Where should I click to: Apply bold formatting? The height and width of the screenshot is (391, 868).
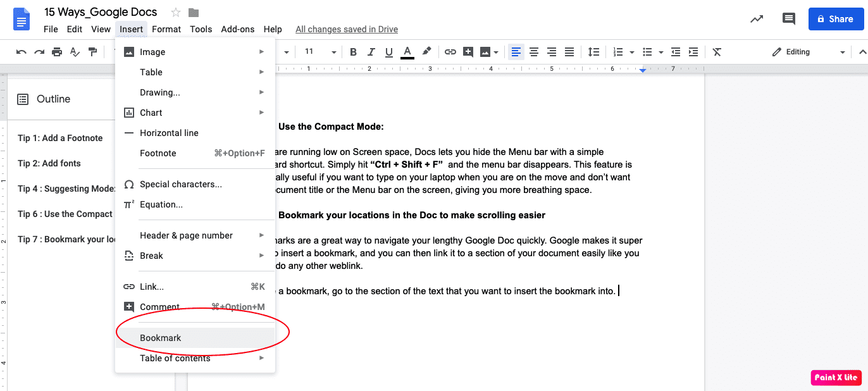(x=354, y=52)
